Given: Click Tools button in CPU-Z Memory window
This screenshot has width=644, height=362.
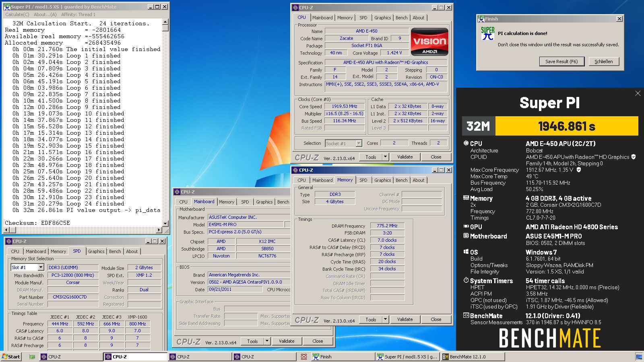Looking at the screenshot, I should click(x=371, y=319).
